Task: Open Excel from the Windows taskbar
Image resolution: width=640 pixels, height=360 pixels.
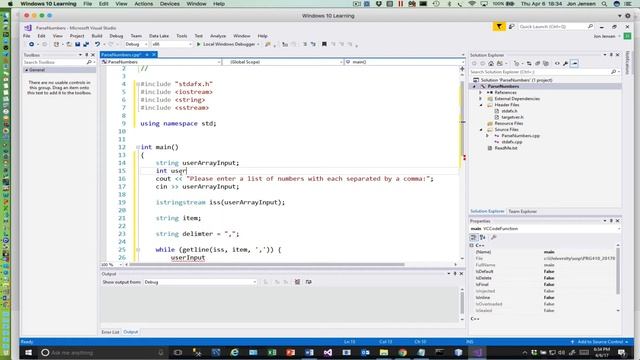Action: [272, 352]
